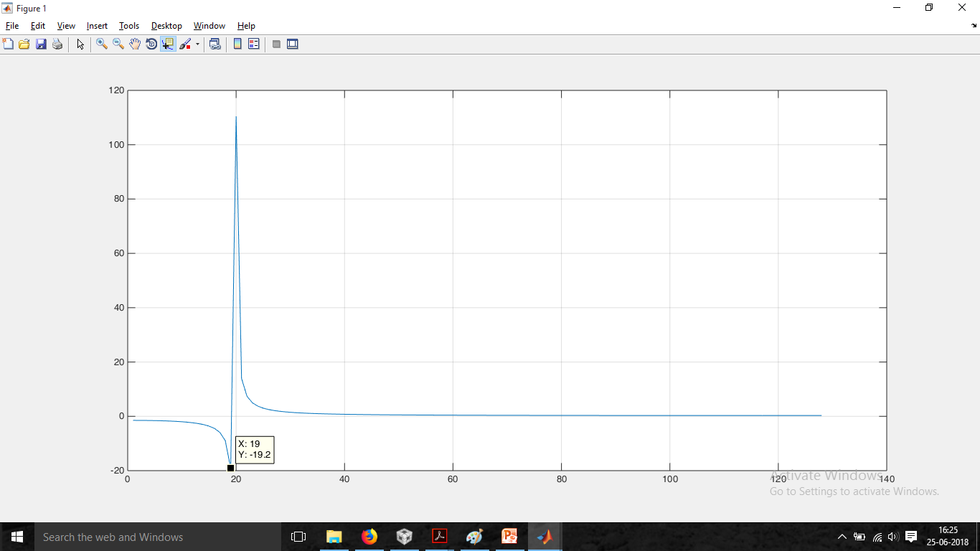Activate the Pan hand tool
Viewport: 980px width, 551px height.
coord(135,44)
